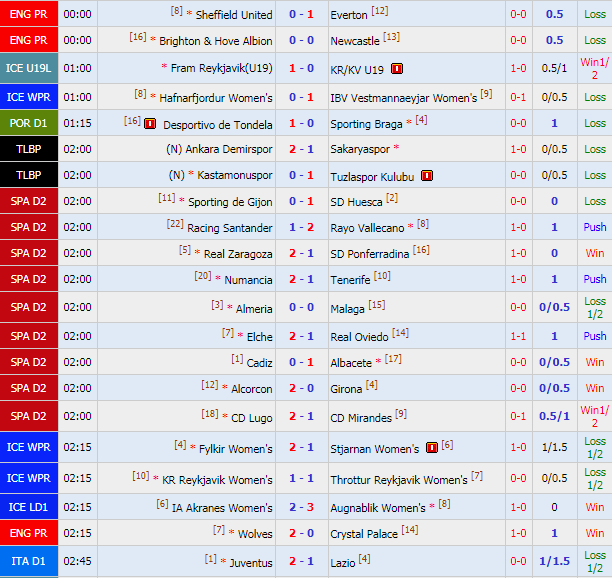This screenshot has height=578, width=612.
Task: Click Juventus team name
Action: (251, 562)
